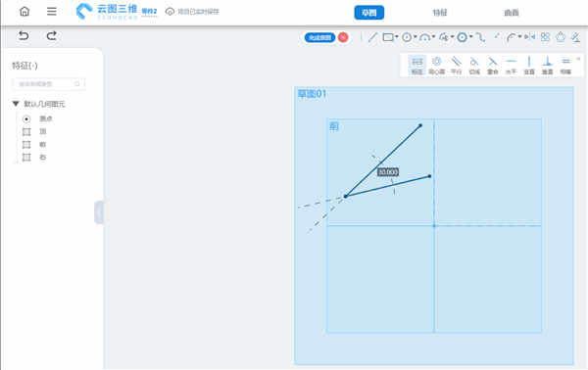
Task: Apply the horizontal constraint icon
Action: tap(512, 66)
